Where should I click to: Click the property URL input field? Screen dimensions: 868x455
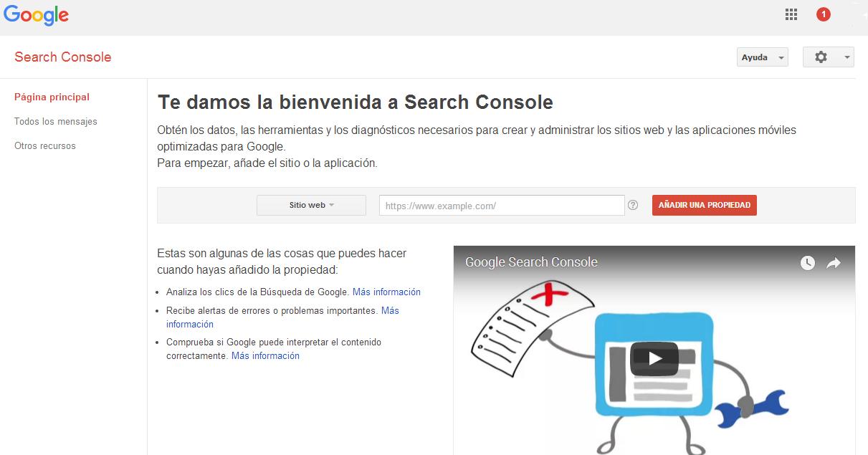(x=502, y=205)
